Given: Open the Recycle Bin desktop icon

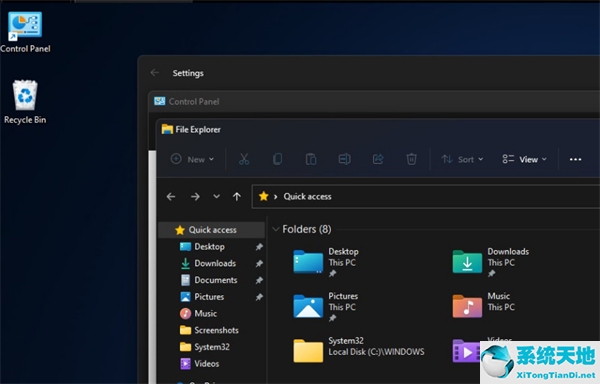Looking at the screenshot, I should click(x=25, y=102).
